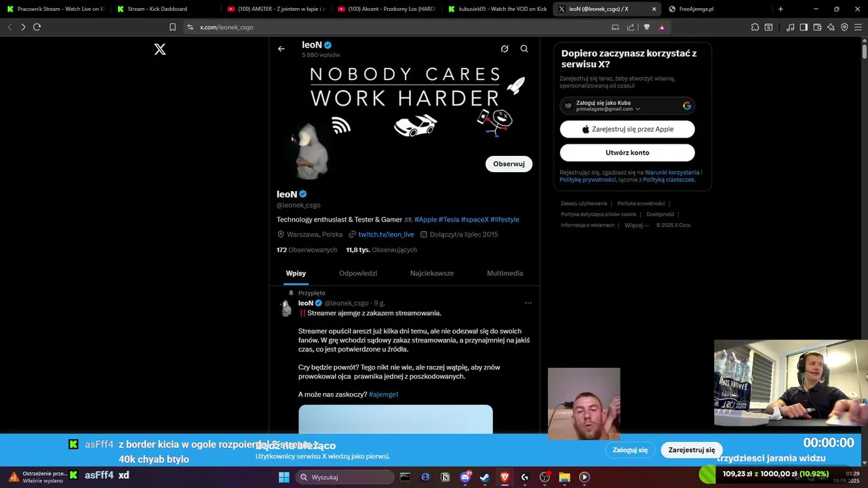This screenshot has width=868, height=488.
Task: Click the #Apple hashtag in bio
Action: 425,220
